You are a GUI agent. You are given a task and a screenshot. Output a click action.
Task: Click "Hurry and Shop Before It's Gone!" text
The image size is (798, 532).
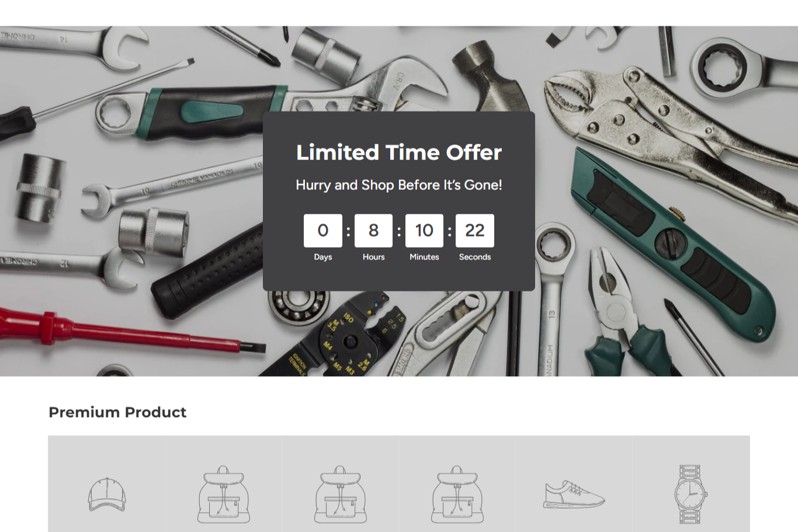399,185
